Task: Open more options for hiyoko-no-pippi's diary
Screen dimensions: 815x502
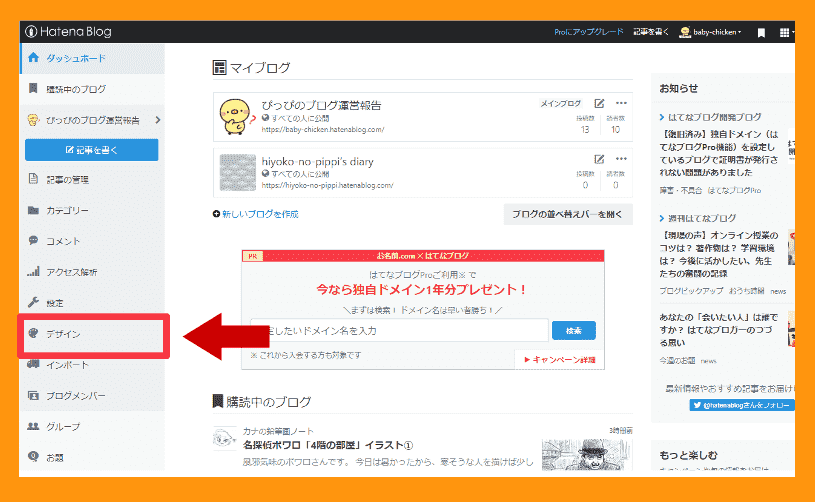Action: click(621, 158)
